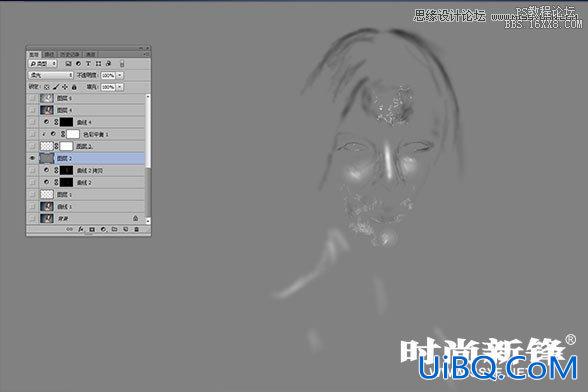The width and height of the screenshot is (588, 392).
Task: Open the blend mode dropdown
Action: pyautogui.click(x=51, y=75)
